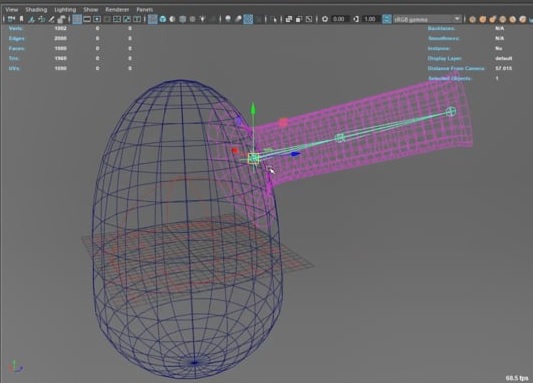Click the view axis icon in corner

coord(15,367)
